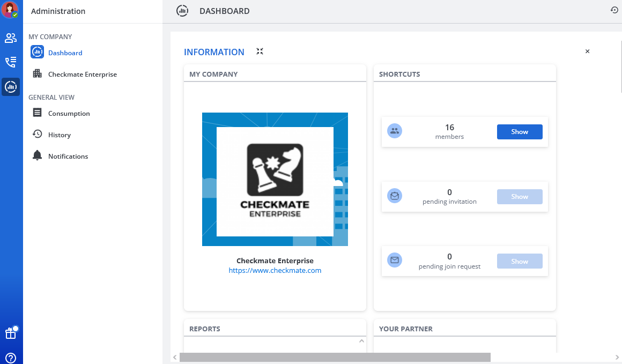The width and height of the screenshot is (622, 364).
Task: Open History in the sidebar
Action: click(59, 135)
